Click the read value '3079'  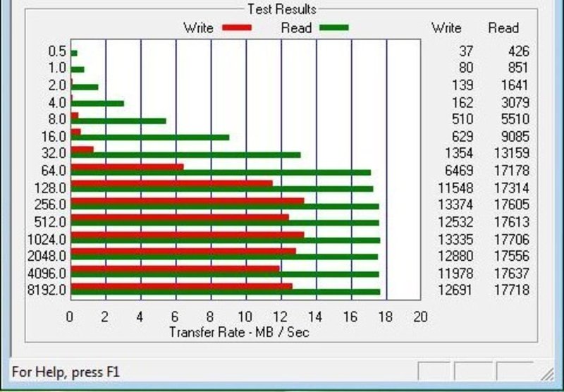click(x=515, y=103)
